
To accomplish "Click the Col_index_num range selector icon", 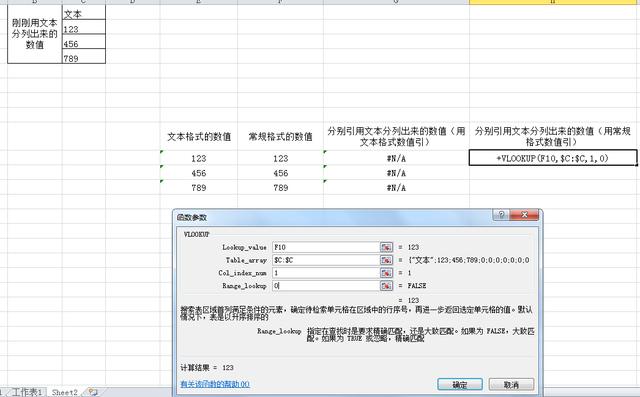I will (x=386, y=273).
